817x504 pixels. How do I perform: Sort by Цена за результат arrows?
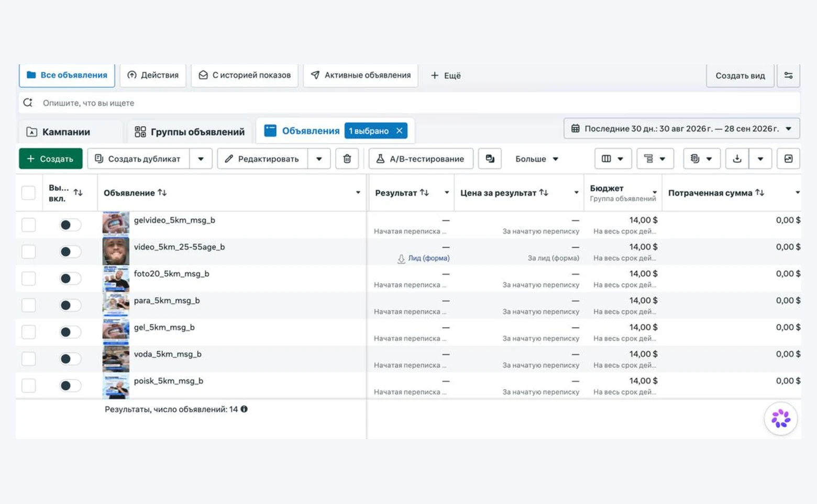coord(544,193)
